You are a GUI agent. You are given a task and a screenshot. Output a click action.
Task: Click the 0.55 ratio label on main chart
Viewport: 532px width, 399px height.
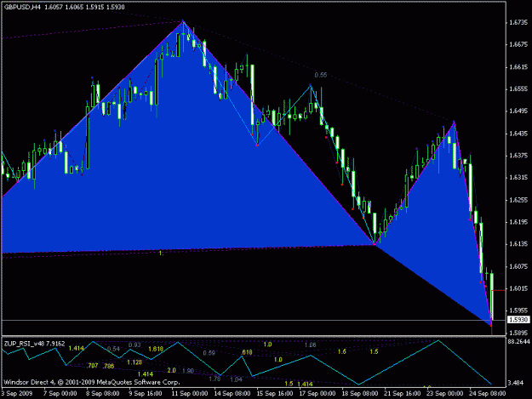tap(321, 75)
